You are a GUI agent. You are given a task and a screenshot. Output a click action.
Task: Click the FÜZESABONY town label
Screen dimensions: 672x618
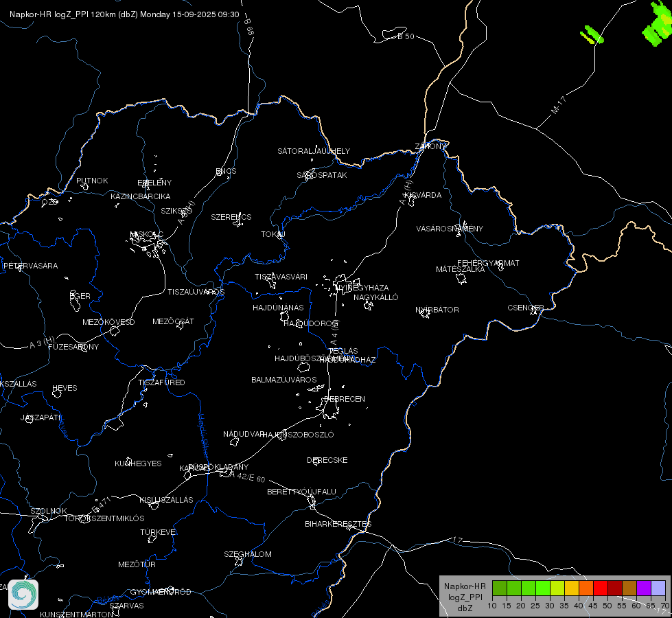coord(73,347)
